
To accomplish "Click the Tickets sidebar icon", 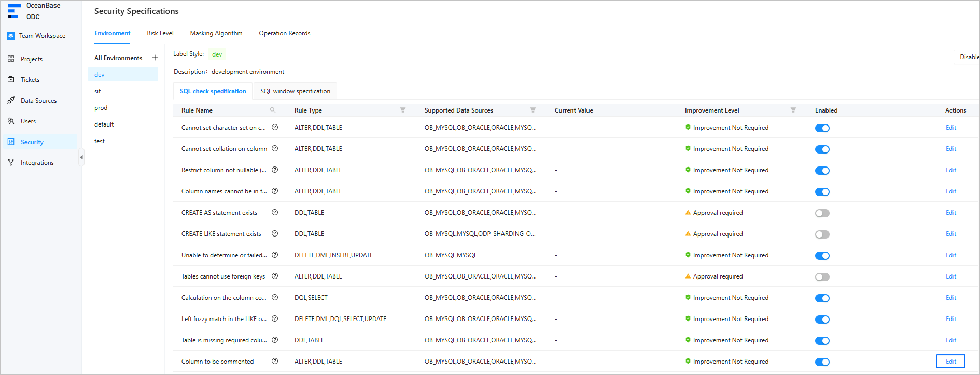I will click(x=11, y=80).
